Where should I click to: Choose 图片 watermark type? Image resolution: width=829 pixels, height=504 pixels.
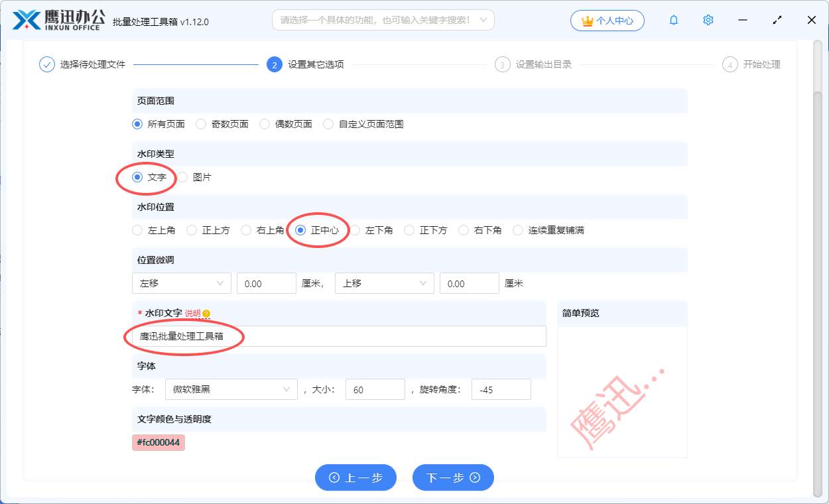pos(194,177)
